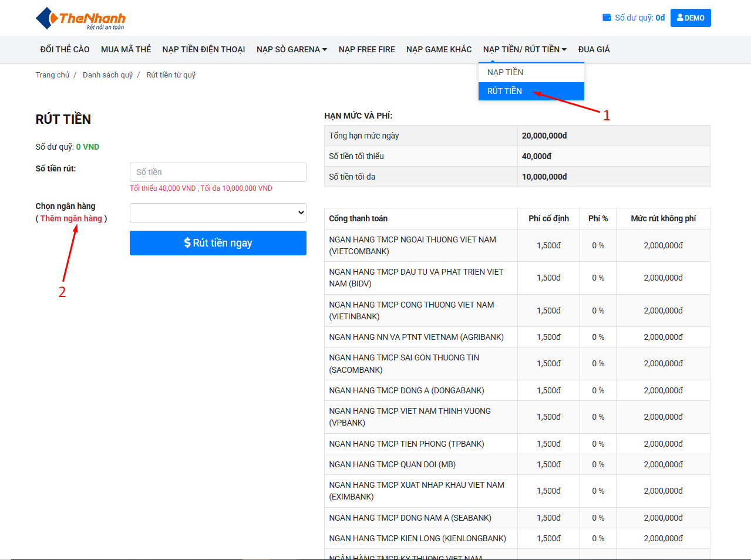
Task: Select the EXIMBANK row name
Action: tap(417, 491)
